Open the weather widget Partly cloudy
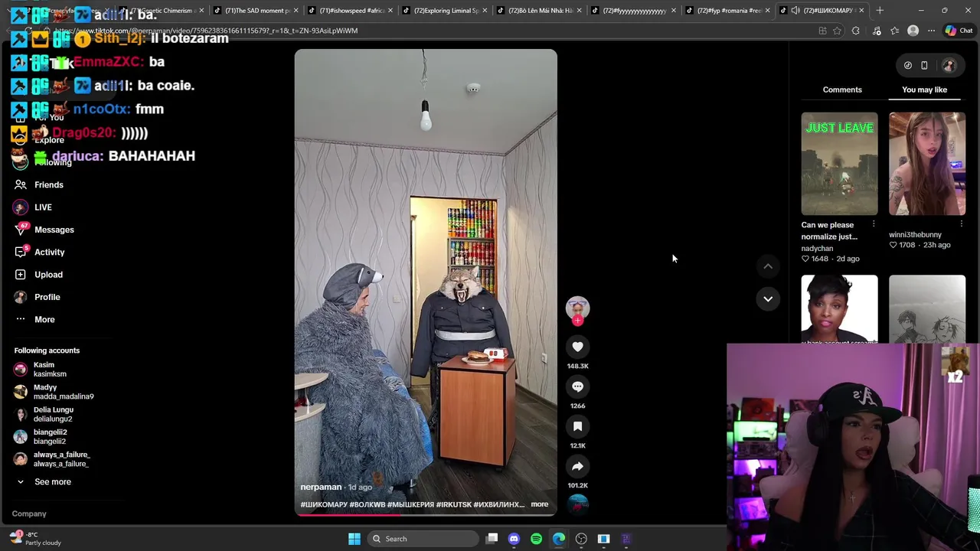The height and width of the screenshot is (551, 980). pos(35,539)
